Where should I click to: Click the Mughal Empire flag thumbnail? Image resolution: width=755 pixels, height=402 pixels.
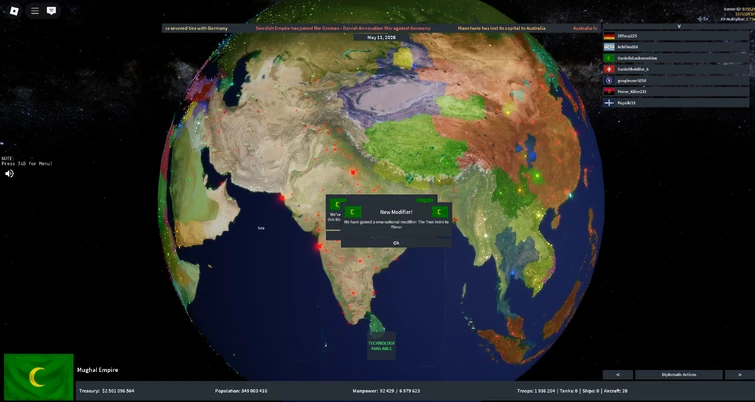tap(39, 377)
